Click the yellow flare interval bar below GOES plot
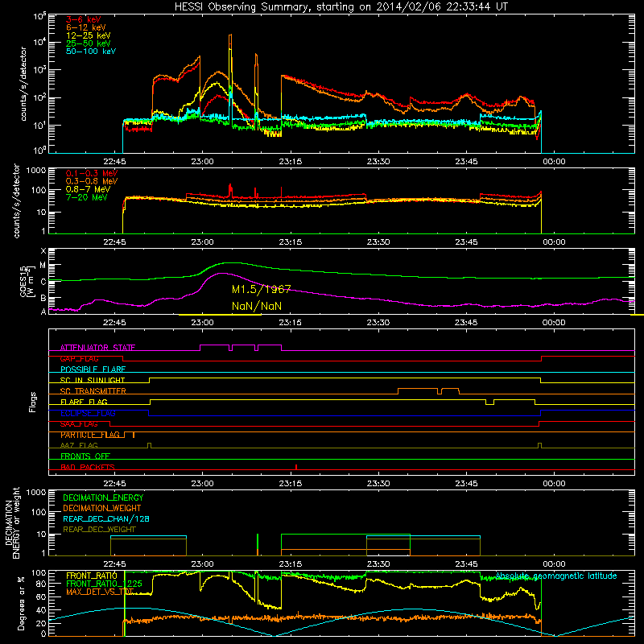The width and height of the screenshot is (644, 644). pyautogui.click(x=220, y=315)
